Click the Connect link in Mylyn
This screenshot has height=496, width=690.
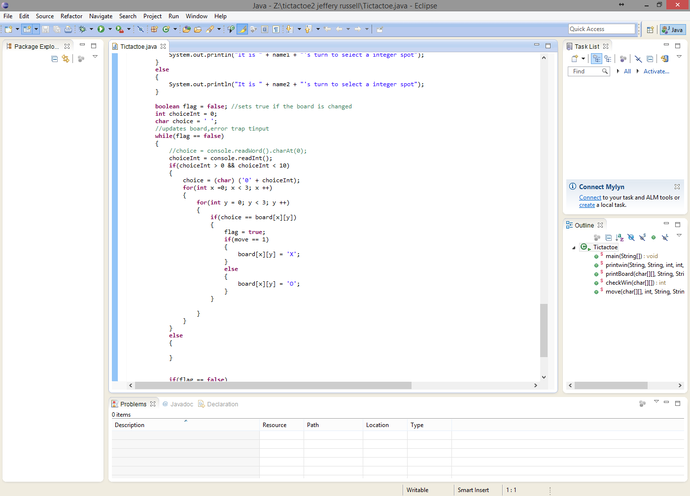point(590,198)
